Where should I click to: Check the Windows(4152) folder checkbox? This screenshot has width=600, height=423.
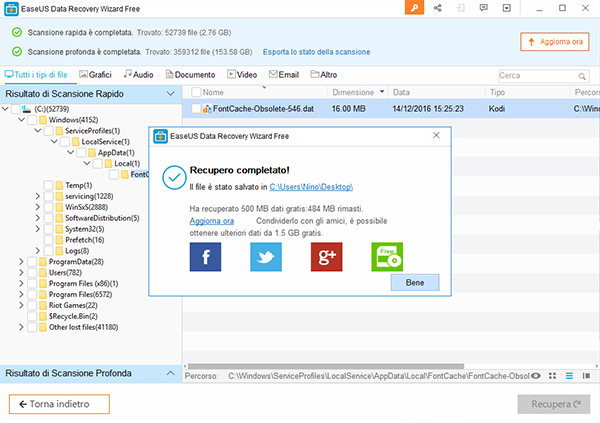pos(32,120)
